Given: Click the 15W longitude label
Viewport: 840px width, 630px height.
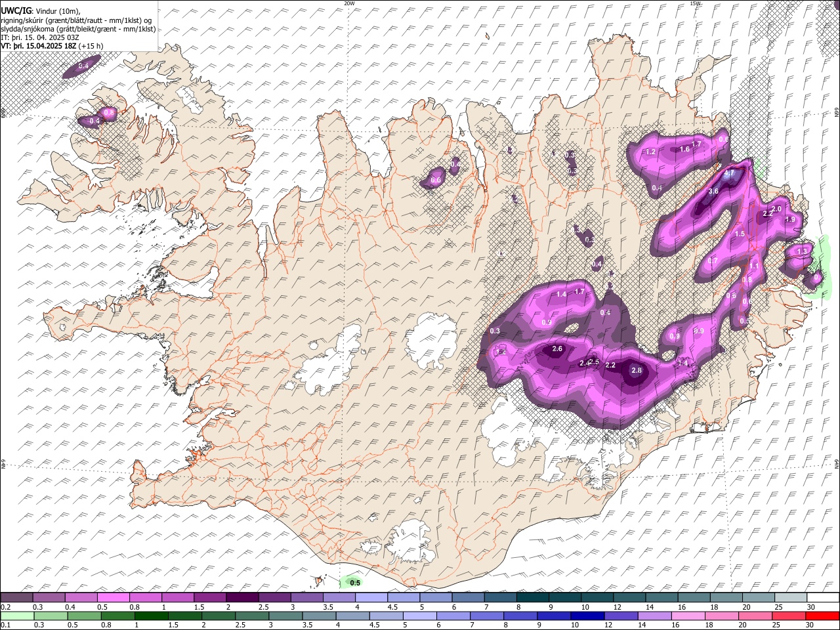Looking at the screenshot, I should tap(695, 3).
